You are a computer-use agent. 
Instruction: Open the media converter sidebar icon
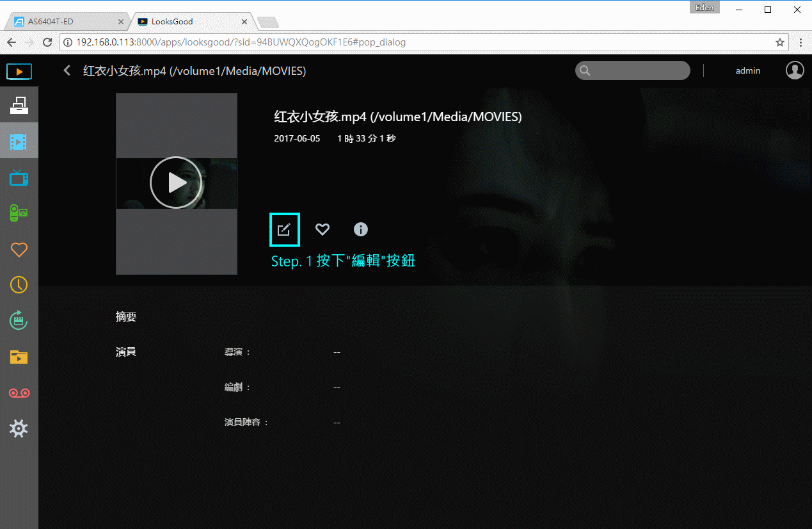click(19, 320)
